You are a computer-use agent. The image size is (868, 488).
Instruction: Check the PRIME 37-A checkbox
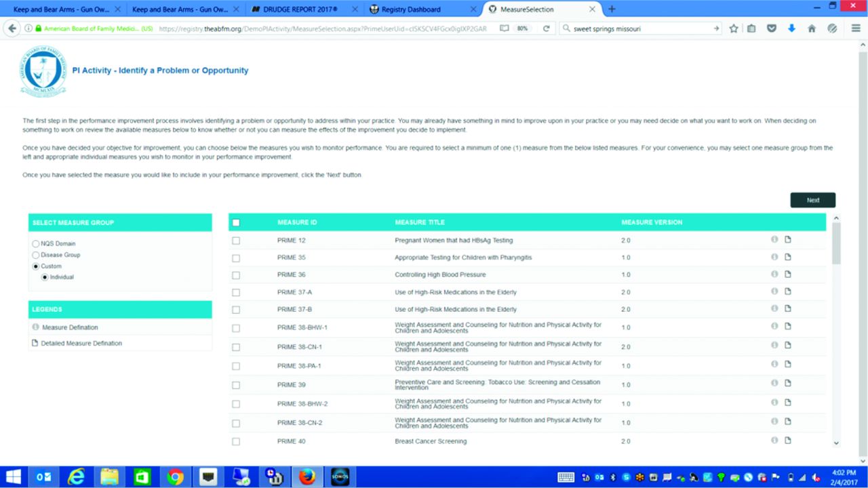[x=236, y=293]
